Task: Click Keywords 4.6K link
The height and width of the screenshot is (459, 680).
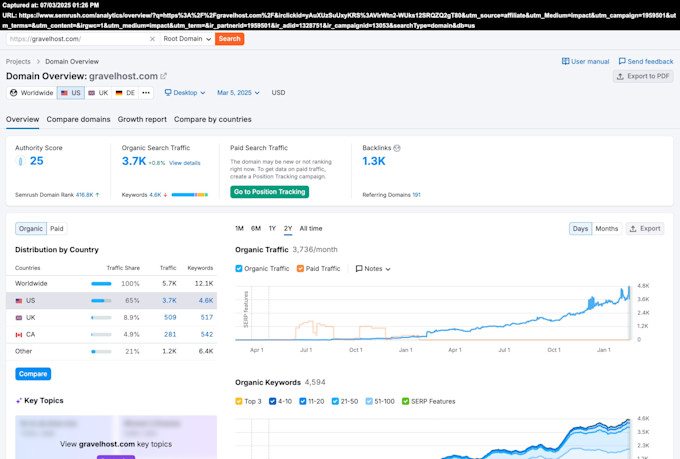Action: 155,195
